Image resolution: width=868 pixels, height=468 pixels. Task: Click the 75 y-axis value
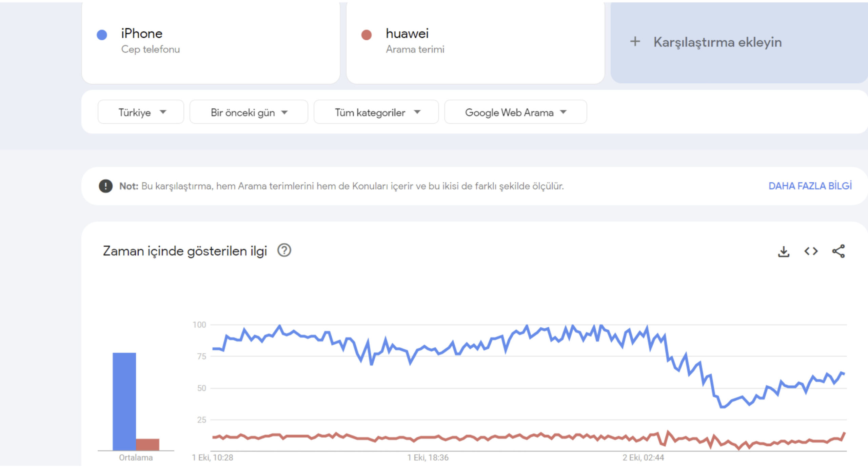click(x=201, y=356)
